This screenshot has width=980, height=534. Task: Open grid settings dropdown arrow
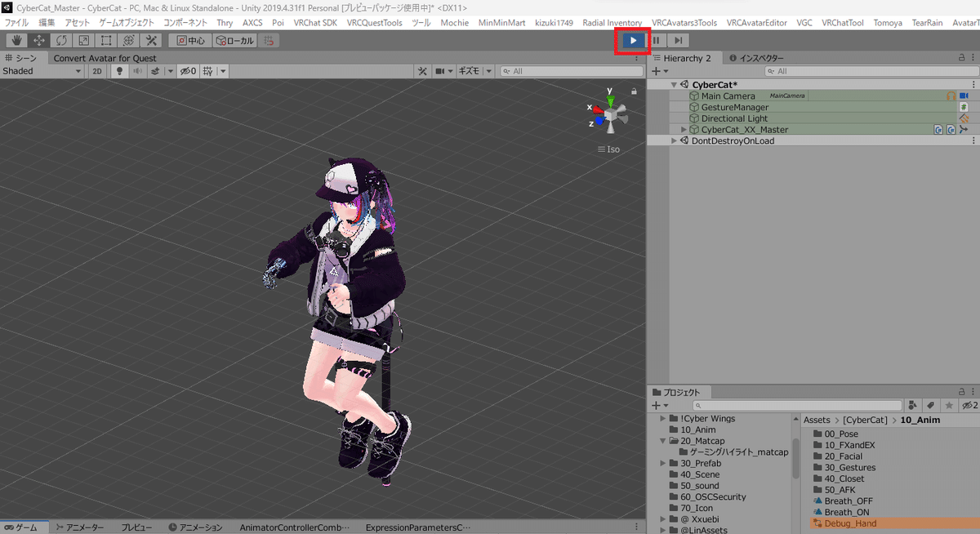[222, 71]
